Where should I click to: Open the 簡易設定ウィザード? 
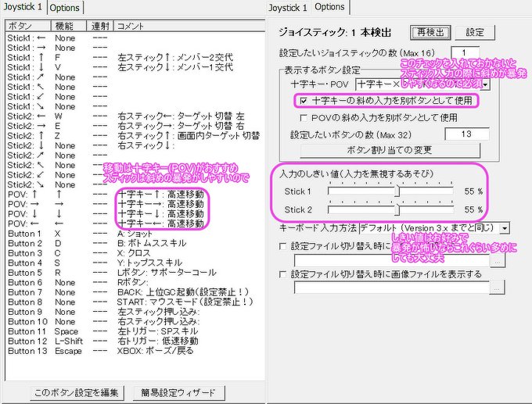(179, 392)
